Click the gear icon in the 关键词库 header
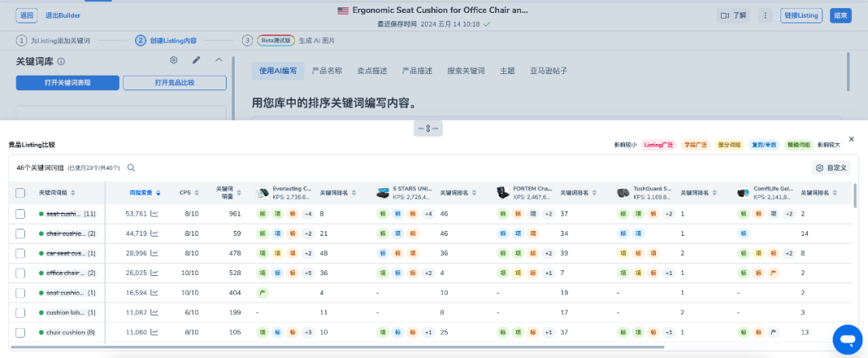This screenshot has width=868, height=358. tap(174, 60)
